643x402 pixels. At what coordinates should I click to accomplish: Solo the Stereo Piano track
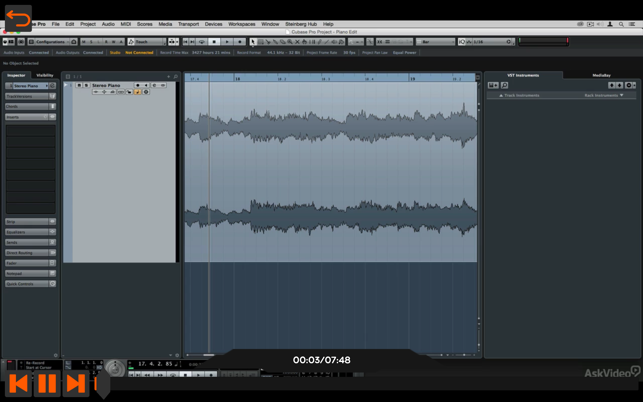click(86, 85)
